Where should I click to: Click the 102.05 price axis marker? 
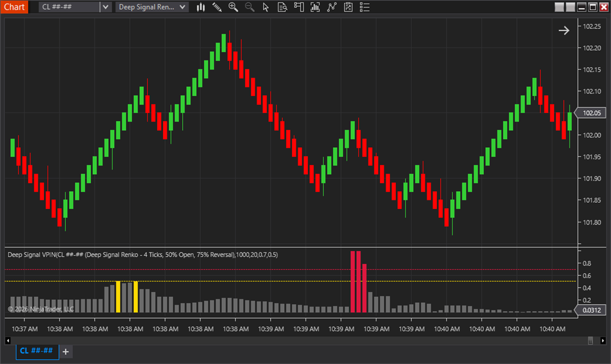click(591, 112)
